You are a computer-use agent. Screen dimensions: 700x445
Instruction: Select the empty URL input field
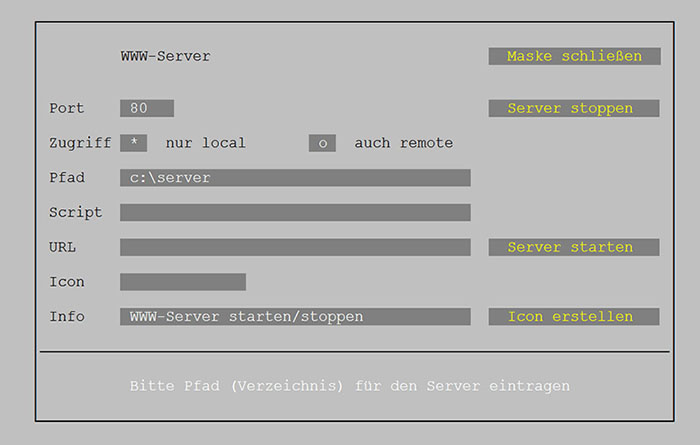(295, 247)
